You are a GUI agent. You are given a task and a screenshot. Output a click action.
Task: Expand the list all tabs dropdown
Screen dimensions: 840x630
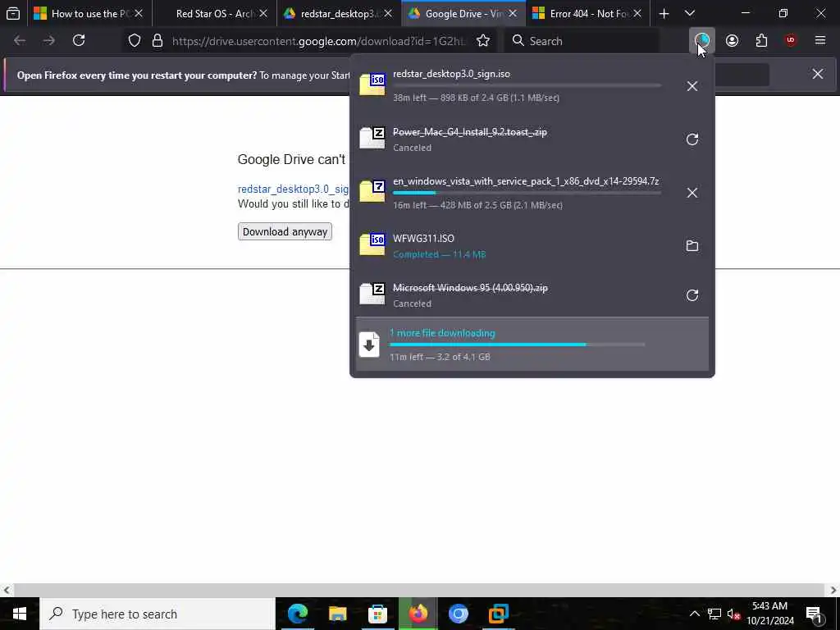coord(690,13)
